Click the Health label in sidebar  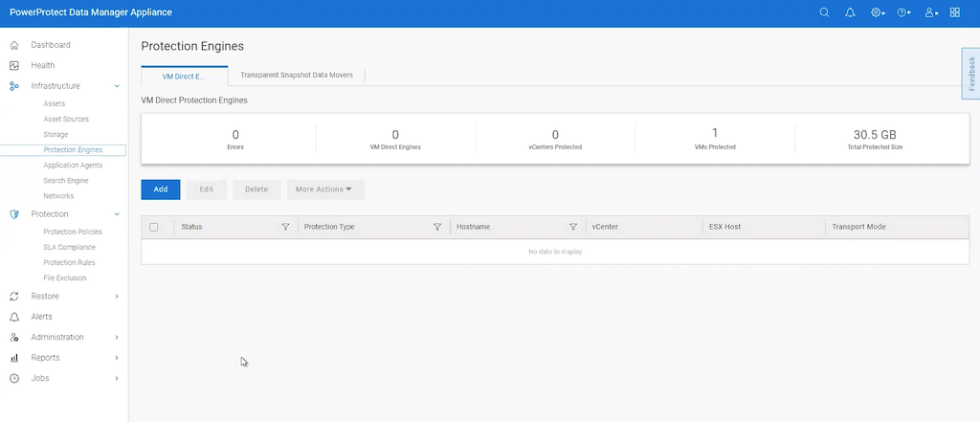point(43,66)
